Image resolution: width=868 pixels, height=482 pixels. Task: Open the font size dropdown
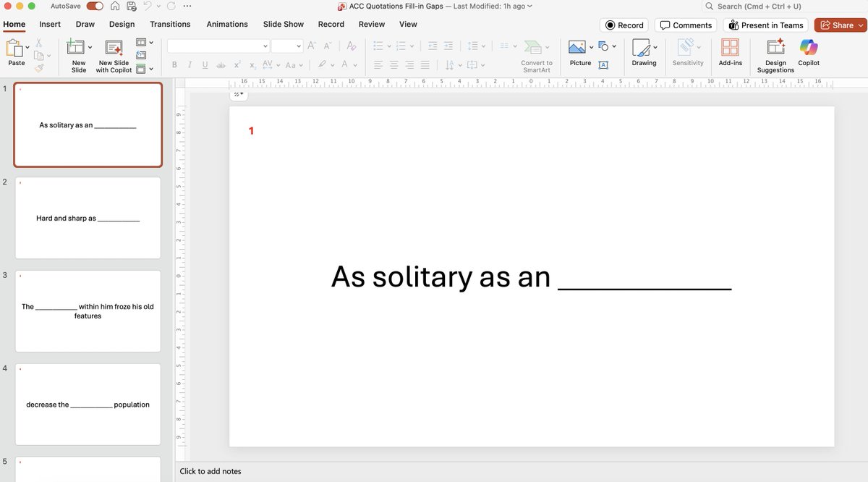[298, 46]
